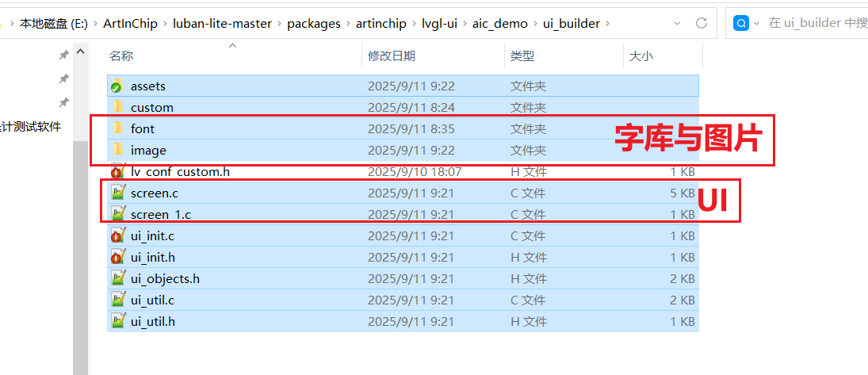868x375 pixels.
Task: Expand the chevron after ui_builder in path
Action: (x=608, y=24)
